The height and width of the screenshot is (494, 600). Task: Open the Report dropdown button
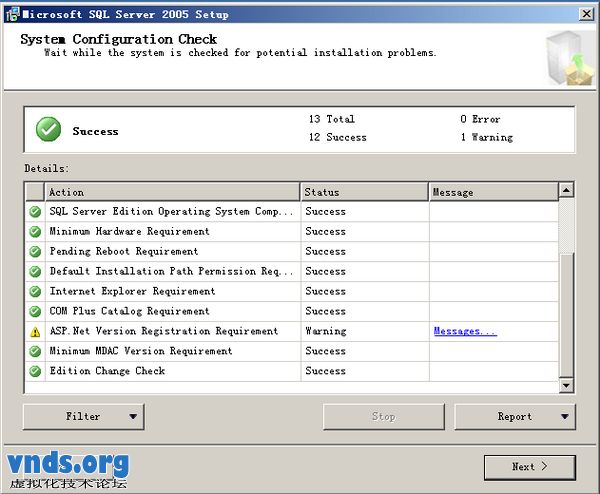click(515, 417)
